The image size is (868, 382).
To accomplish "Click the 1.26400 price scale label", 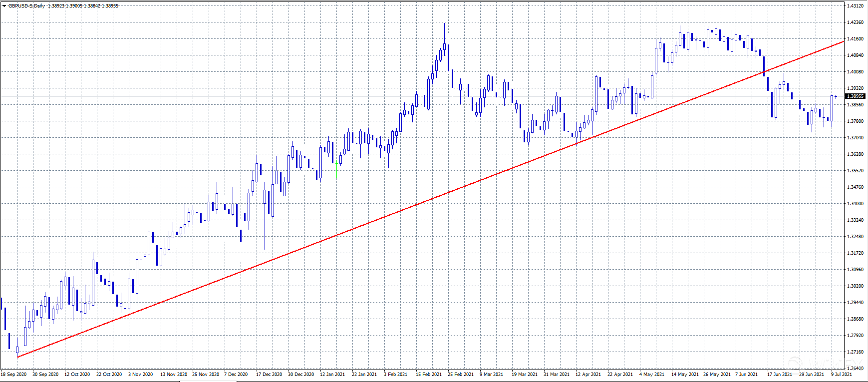I will click(x=855, y=368).
